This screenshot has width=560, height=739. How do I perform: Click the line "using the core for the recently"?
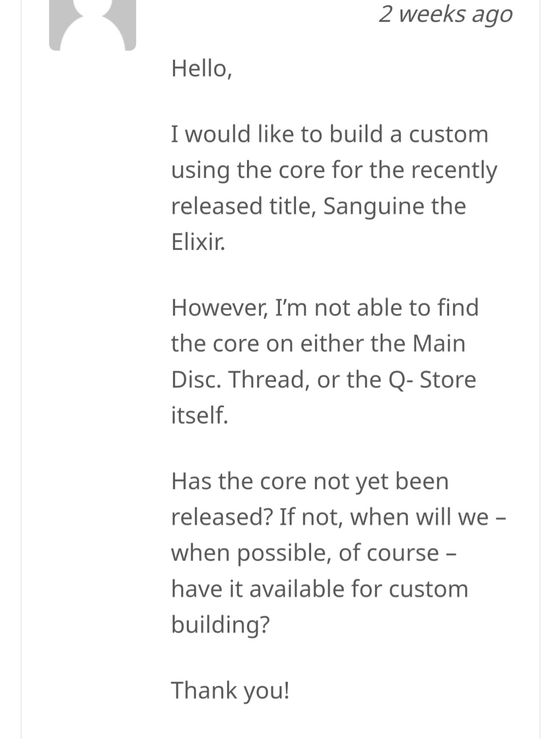pyautogui.click(x=334, y=170)
